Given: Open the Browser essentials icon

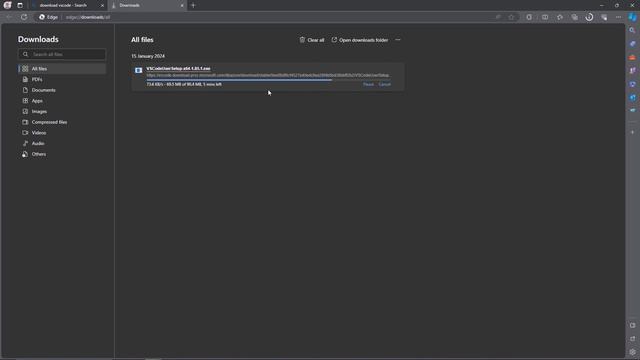Looking at the screenshot, I should point(604,17).
